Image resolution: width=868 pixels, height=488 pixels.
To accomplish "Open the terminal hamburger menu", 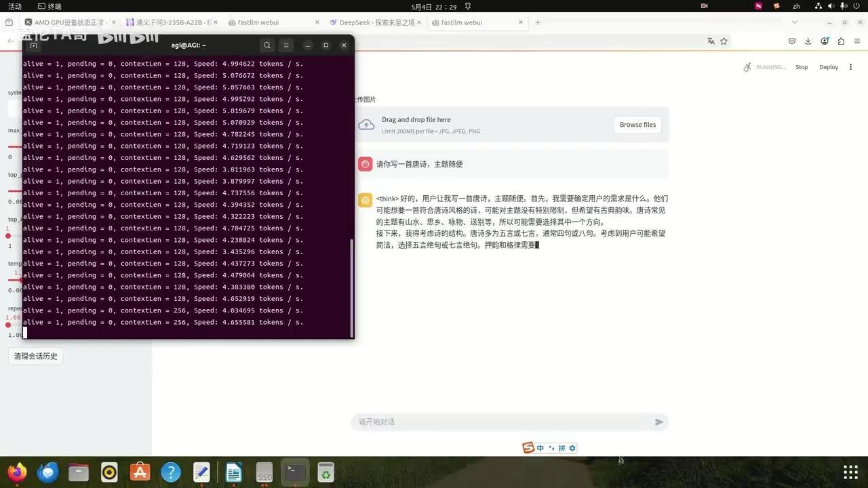I will (285, 45).
